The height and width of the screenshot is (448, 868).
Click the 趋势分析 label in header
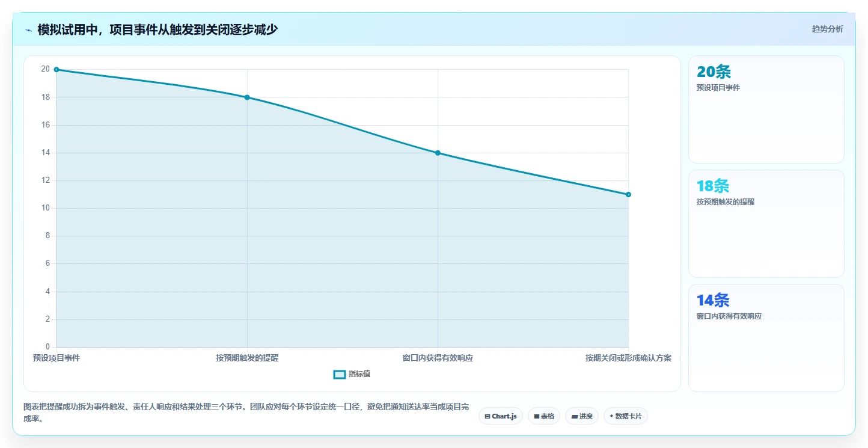pos(827,29)
